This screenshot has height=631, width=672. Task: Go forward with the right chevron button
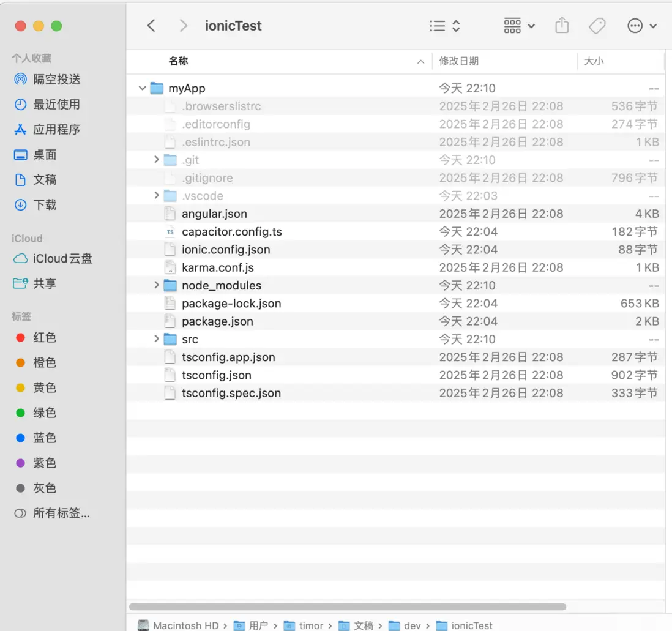183,26
